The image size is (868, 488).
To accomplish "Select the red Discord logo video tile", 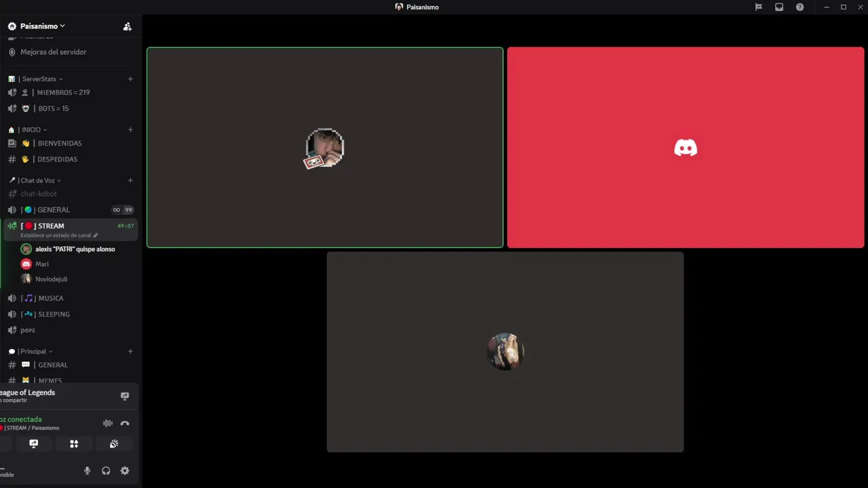I will tap(686, 148).
